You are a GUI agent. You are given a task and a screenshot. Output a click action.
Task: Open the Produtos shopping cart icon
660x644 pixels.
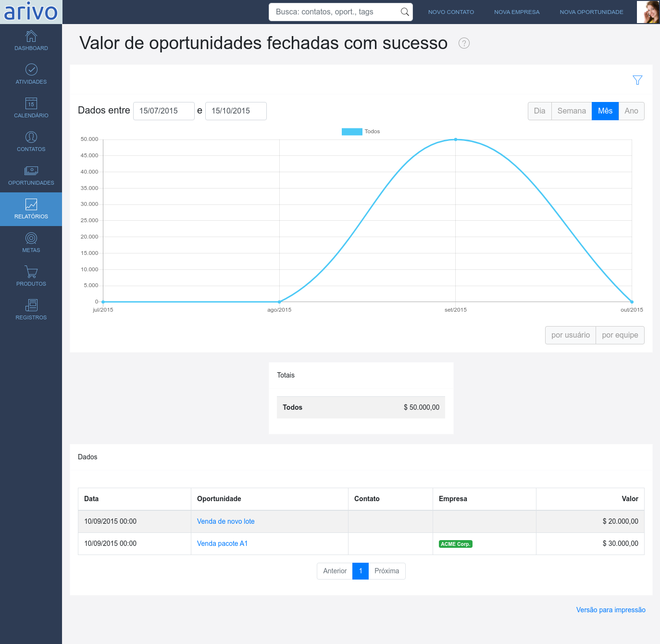31,272
